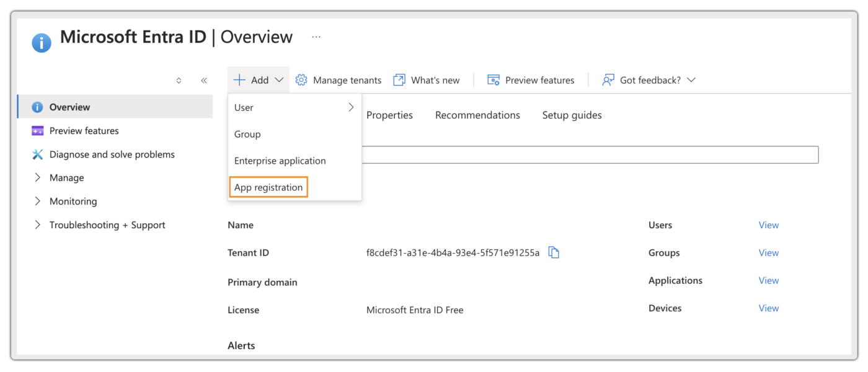The width and height of the screenshot is (868, 372).
Task: Select Group in the Add menu
Action: coord(294,134)
